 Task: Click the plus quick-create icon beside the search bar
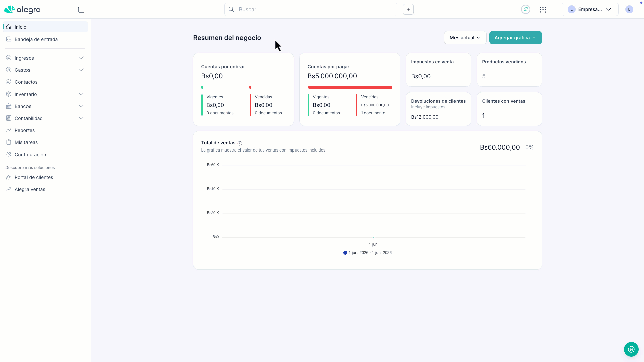(x=408, y=9)
